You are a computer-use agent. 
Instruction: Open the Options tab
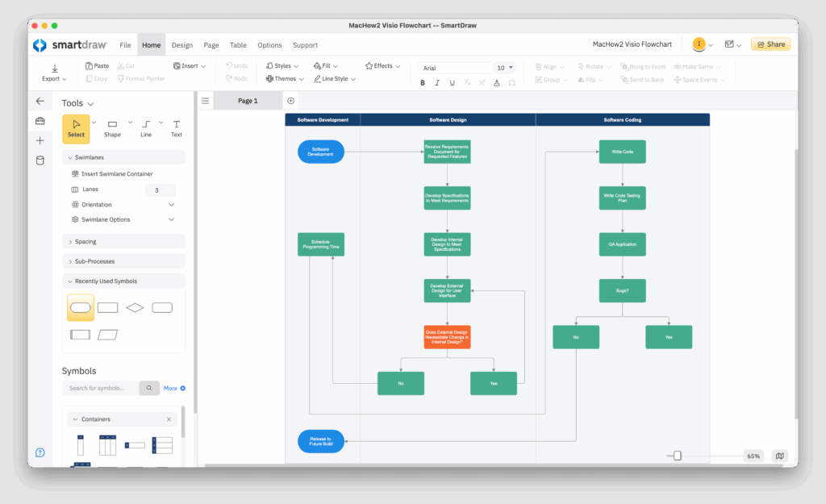coord(269,45)
